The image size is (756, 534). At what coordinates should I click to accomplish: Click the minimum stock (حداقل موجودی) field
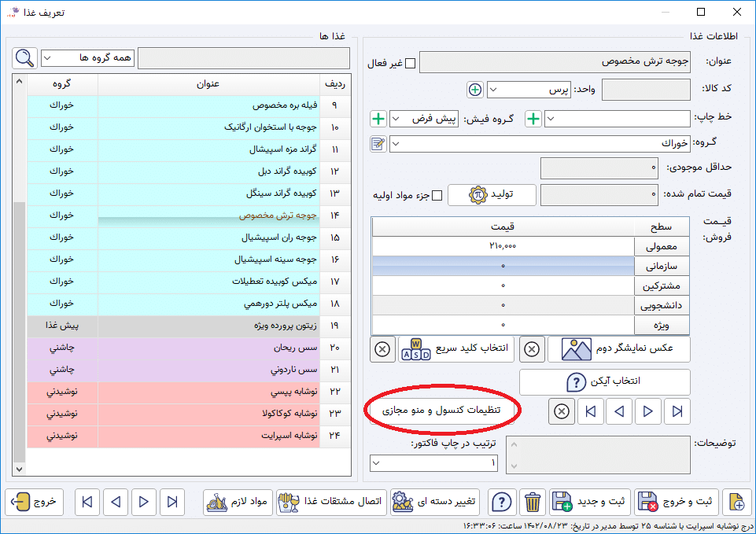point(599,168)
